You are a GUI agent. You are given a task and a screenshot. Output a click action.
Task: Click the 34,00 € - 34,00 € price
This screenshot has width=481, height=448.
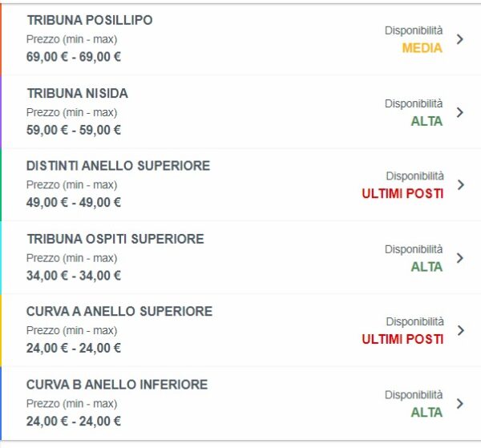point(73,276)
